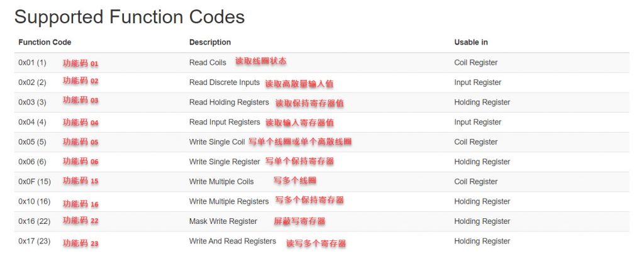
Task: Select the 0x02 (2) function code
Action: click(33, 82)
